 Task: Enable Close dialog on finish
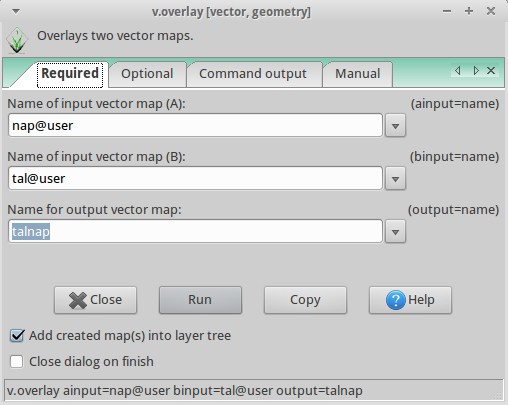[17, 362]
